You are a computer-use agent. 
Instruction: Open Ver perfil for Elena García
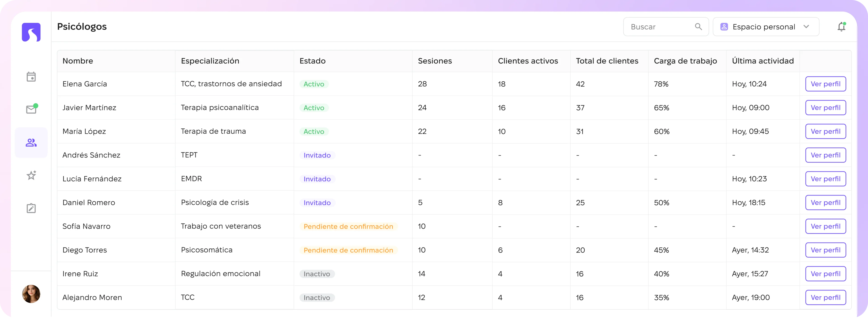(825, 84)
